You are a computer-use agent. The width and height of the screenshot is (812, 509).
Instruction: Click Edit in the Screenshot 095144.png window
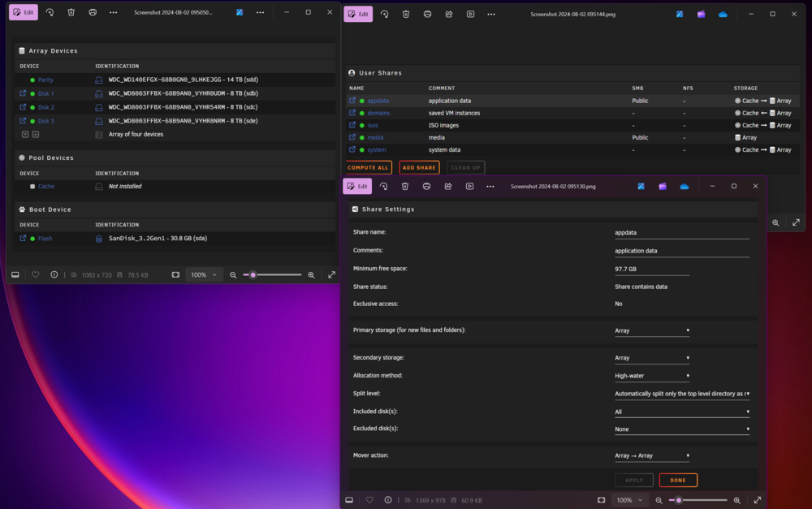click(358, 15)
